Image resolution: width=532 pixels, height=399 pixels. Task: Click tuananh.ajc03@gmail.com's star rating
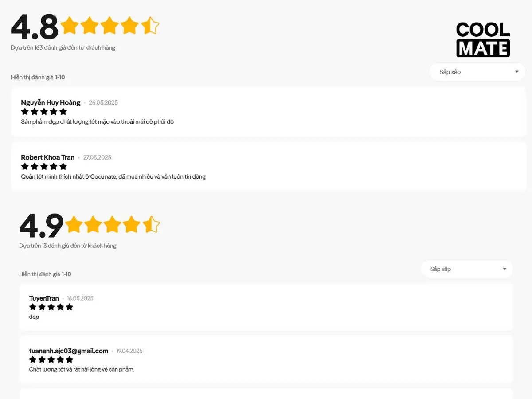click(x=51, y=360)
